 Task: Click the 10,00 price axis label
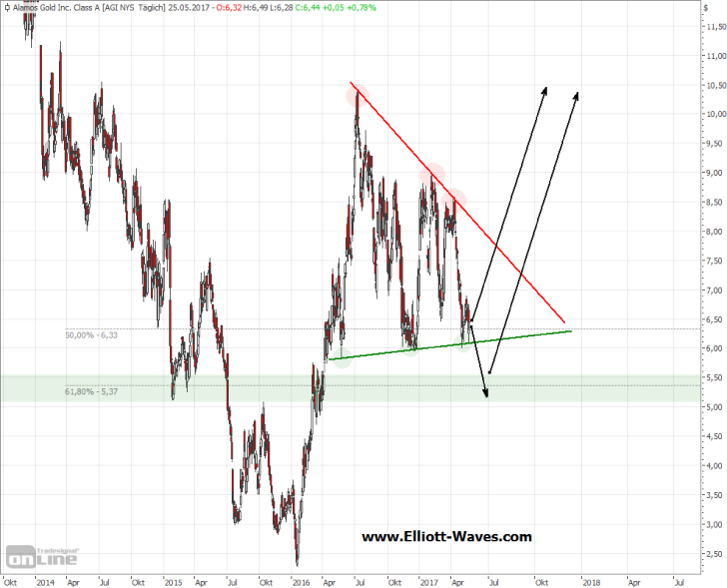pyautogui.click(x=713, y=114)
